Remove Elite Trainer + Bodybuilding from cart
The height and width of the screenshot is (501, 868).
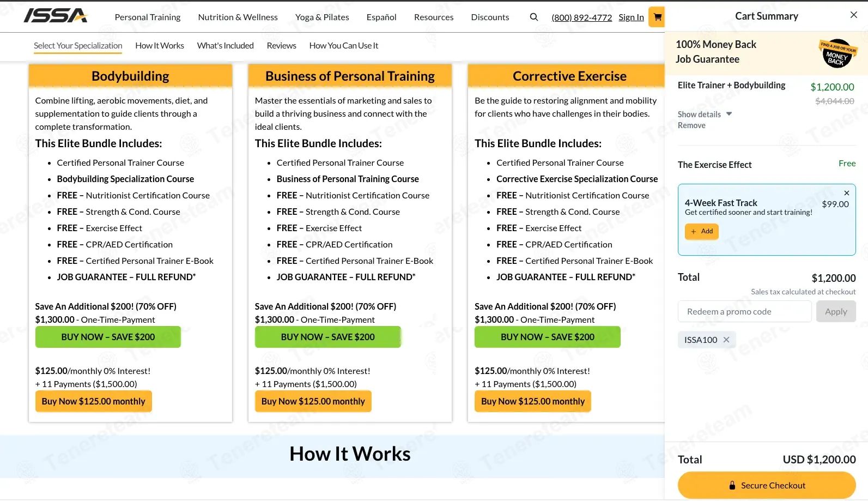pyautogui.click(x=691, y=125)
